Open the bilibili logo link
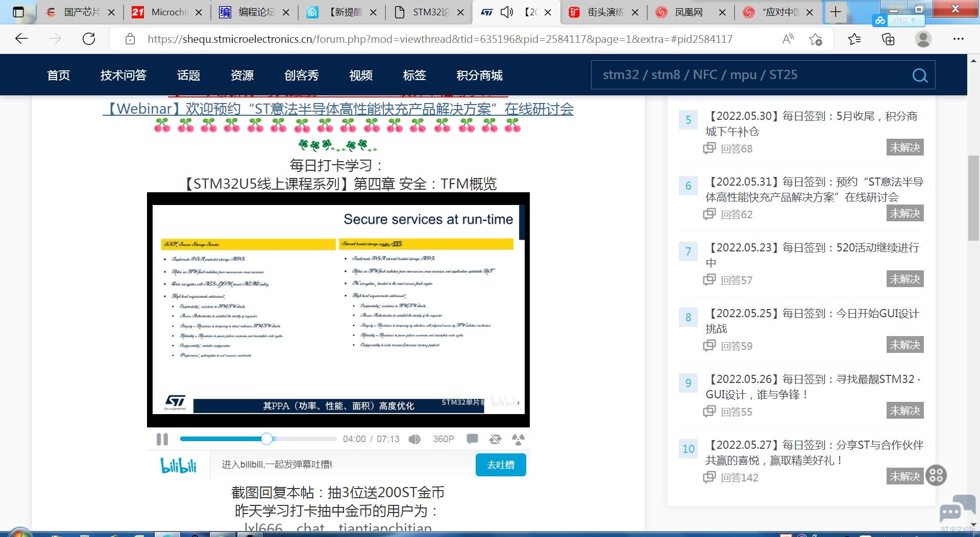The image size is (980, 537). click(178, 465)
